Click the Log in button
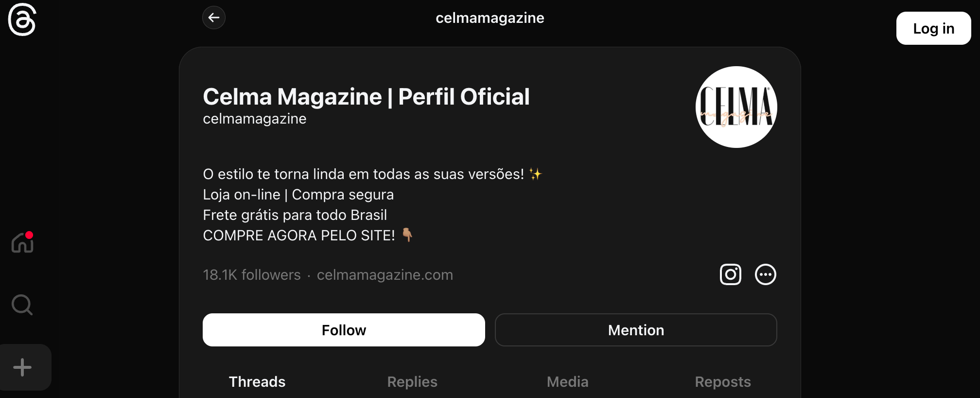The image size is (980, 398). 933,28
